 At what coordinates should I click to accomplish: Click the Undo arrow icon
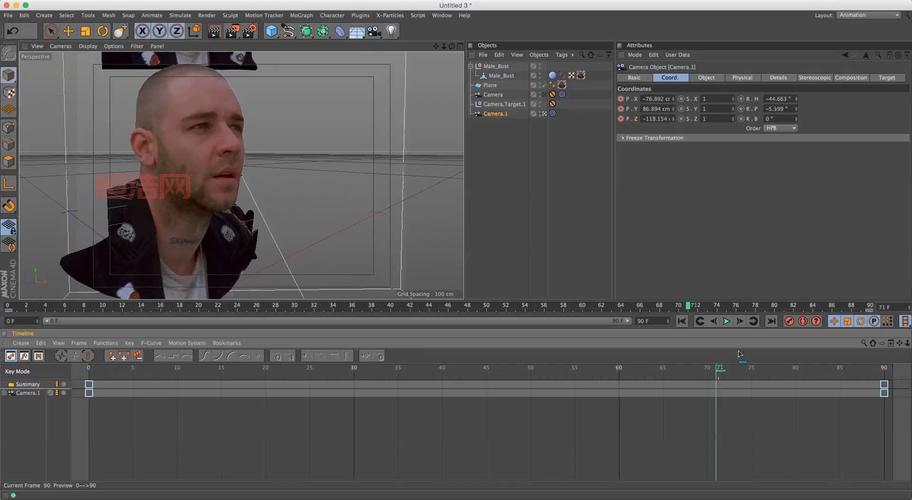[x=14, y=31]
